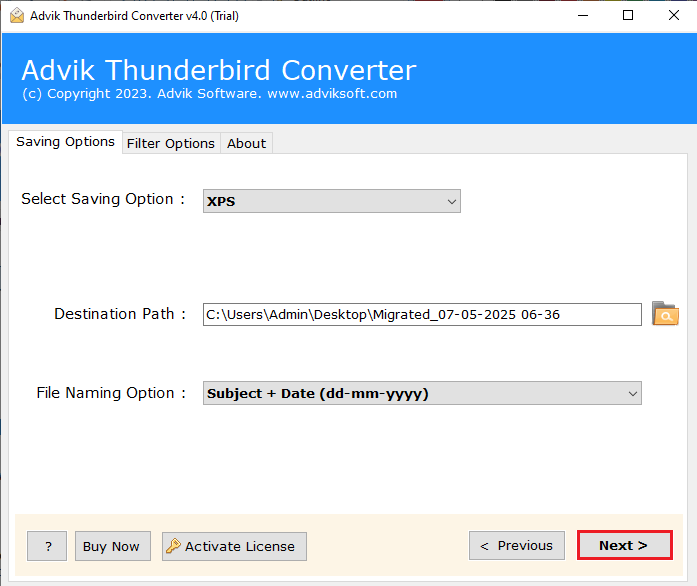Expand the File Naming Option dropdown
The height and width of the screenshot is (586, 697).
click(x=422, y=393)
